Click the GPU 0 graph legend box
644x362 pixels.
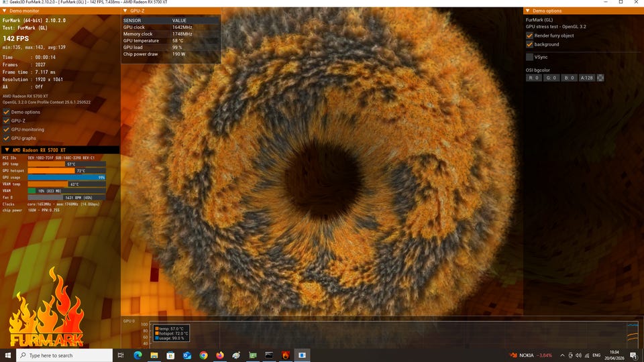pos(172,333)
